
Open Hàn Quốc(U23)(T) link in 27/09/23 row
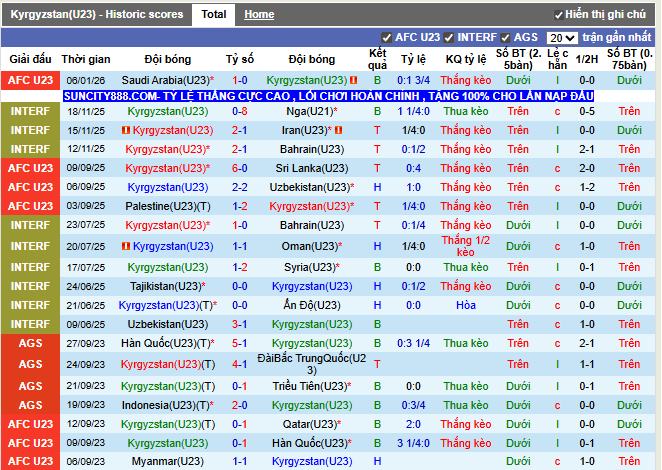coord(168,343)
